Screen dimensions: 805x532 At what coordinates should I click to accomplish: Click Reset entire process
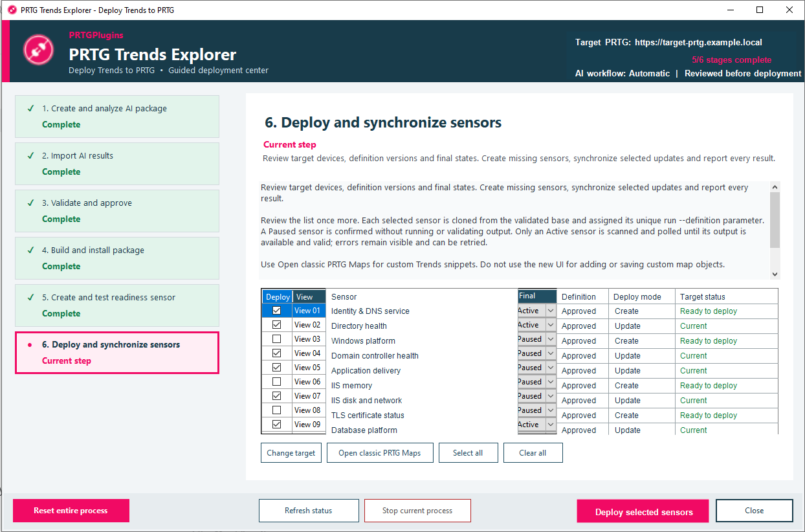71,511
